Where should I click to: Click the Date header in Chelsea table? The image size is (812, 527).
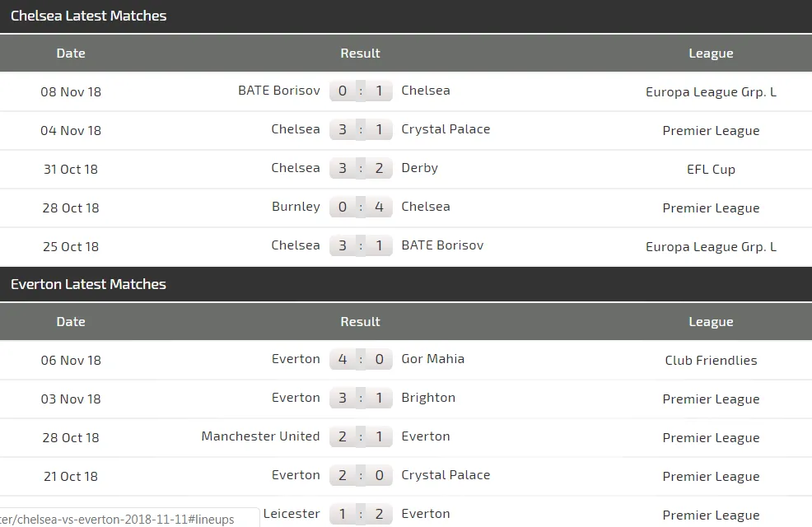[71, 53]
